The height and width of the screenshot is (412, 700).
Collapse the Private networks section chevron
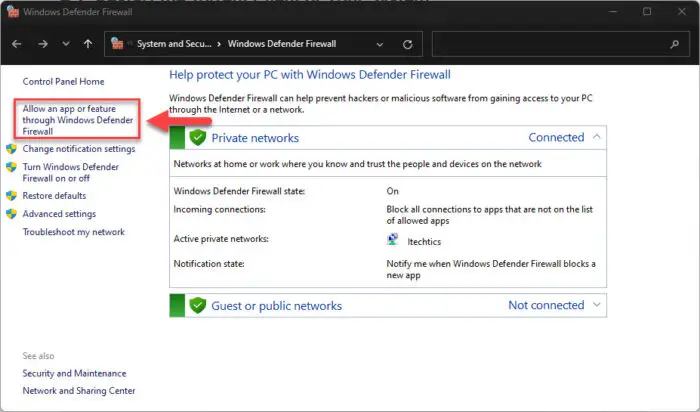point(596,137)
